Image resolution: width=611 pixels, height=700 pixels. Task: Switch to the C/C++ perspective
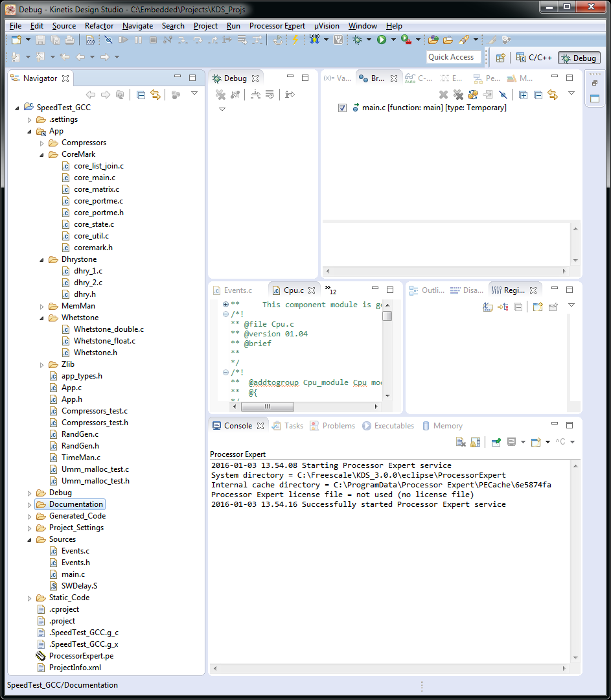535,58
